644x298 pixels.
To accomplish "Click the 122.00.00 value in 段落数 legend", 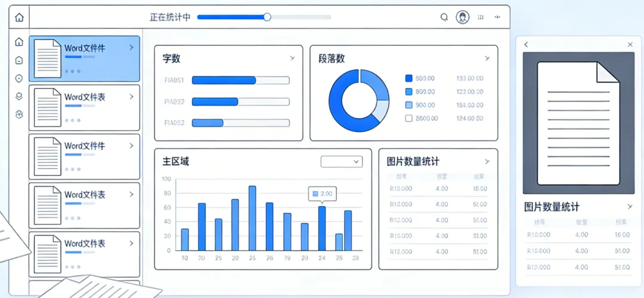I will tap(470, 92).
